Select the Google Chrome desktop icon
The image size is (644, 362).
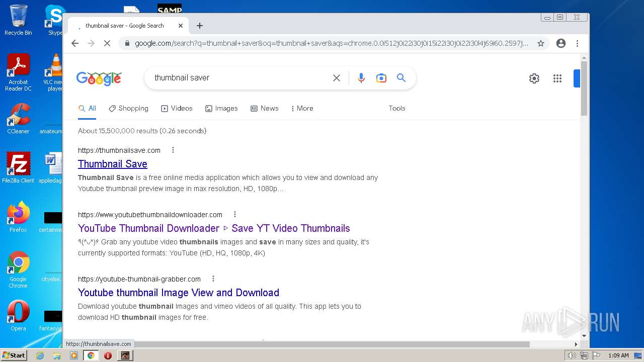18,269
